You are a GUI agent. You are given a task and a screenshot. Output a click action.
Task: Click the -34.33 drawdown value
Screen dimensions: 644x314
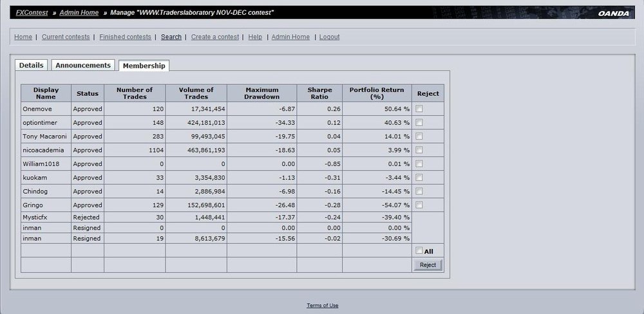pyautogui.click(x=285, y=123)
